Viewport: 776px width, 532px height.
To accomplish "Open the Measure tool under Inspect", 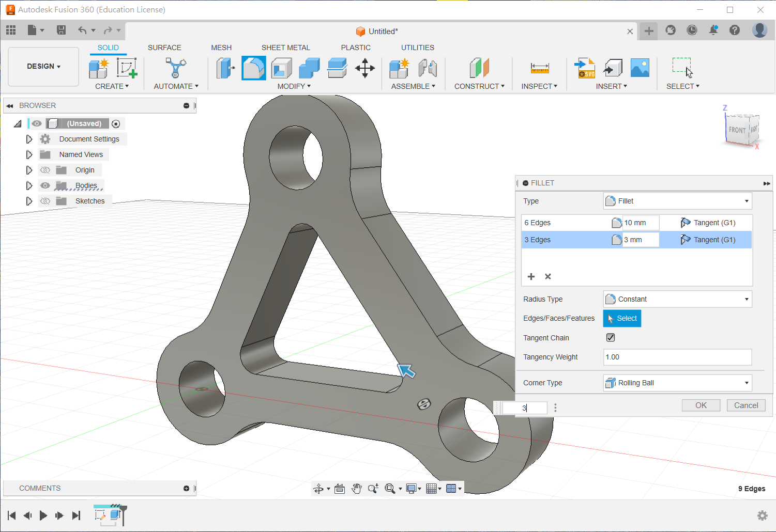I will point(539,68).
